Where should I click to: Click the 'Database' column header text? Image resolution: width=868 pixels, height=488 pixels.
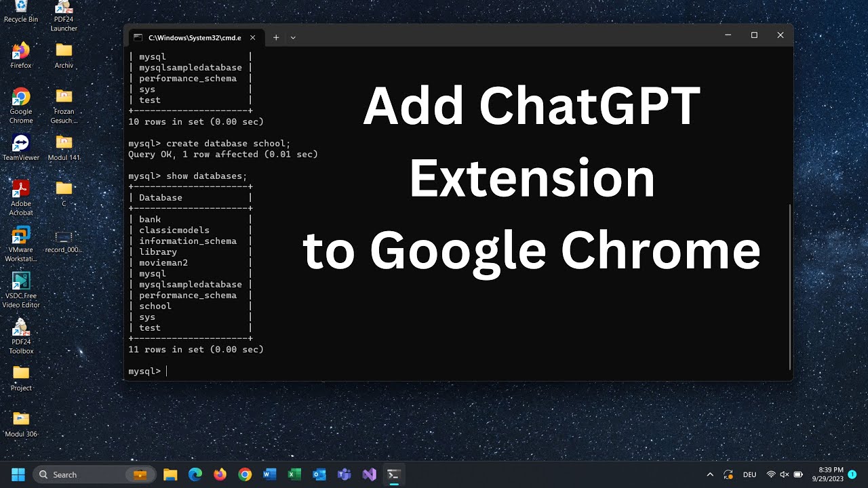coord(161,198)
